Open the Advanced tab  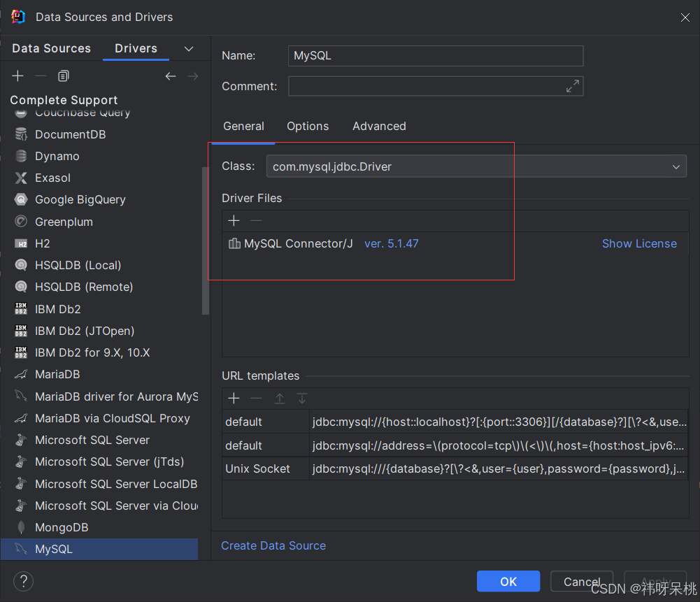click(x=380, y=127)
